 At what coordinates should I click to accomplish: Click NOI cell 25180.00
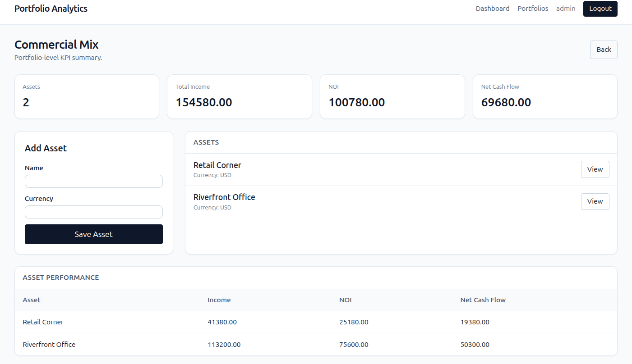click(354, 322)
